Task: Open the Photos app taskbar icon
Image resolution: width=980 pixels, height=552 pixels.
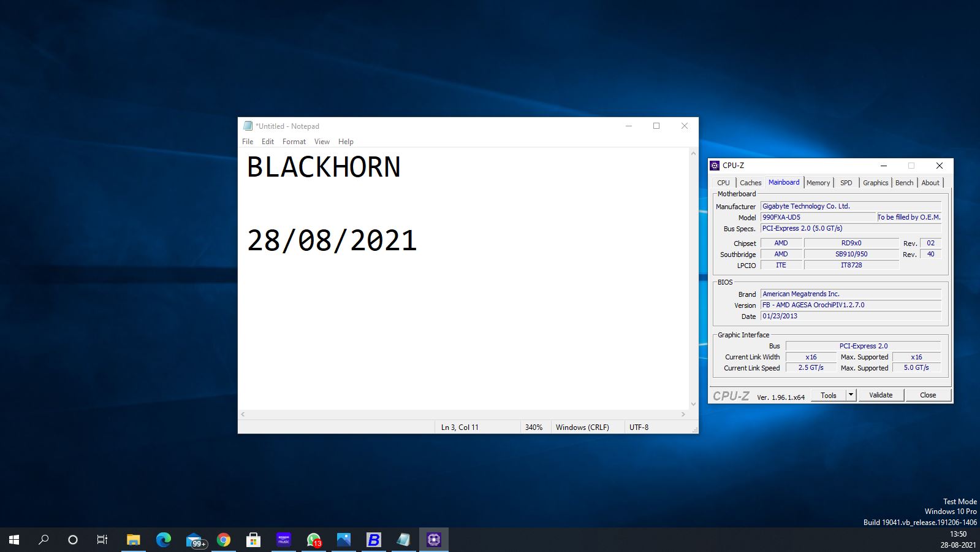Action: click(344, 540)
